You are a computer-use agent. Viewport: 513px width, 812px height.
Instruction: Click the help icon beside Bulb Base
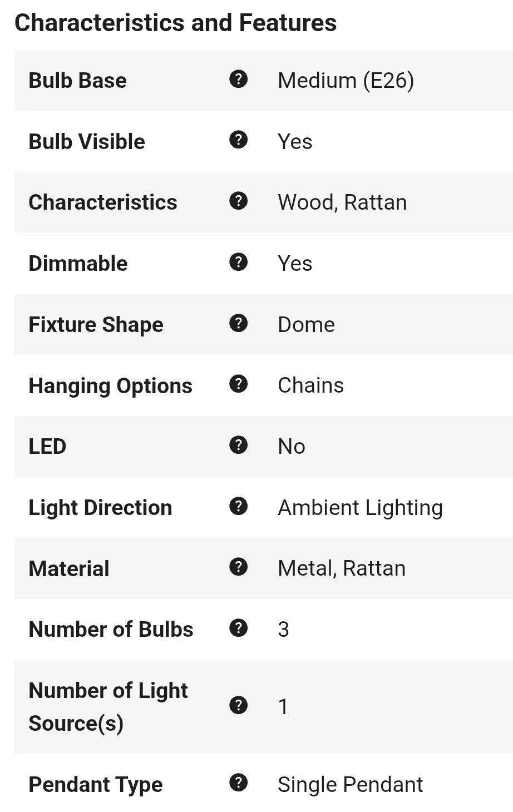tap(238, 80)
